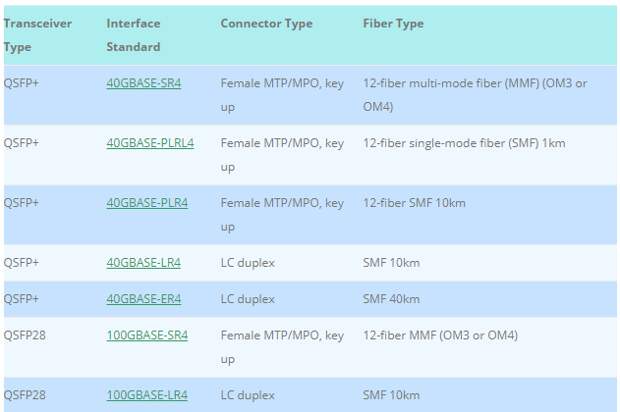Click '12-fiber SMF 10km' cell
Image resolution: width=620 pixels, height=412 pixels.
click(414, 203)
